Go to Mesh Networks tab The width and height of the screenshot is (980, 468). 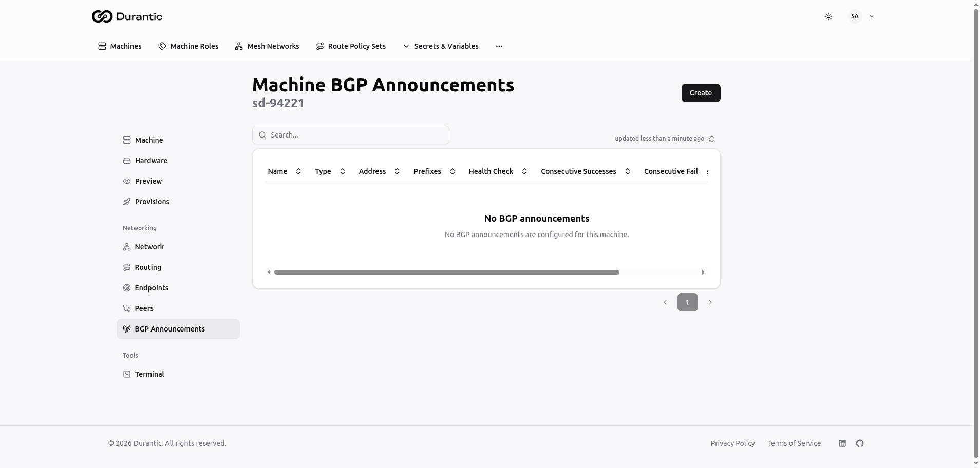(x=267, y=46)
